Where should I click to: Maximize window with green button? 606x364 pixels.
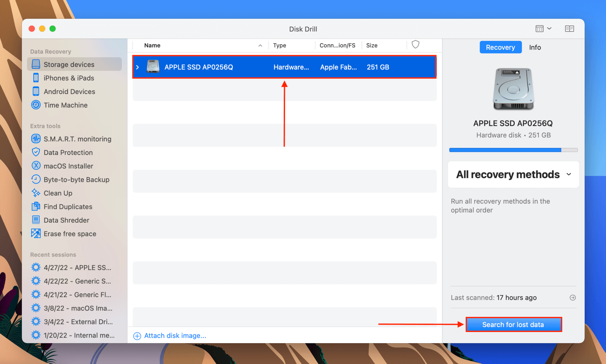click(x=53, y=29)
